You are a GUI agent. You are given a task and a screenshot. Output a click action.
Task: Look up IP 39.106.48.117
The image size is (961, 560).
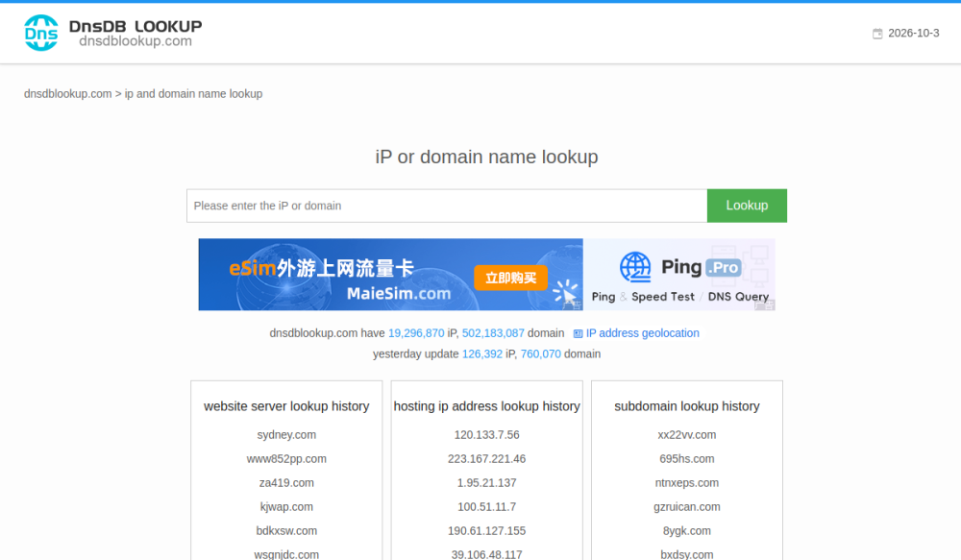coord(486,554)
